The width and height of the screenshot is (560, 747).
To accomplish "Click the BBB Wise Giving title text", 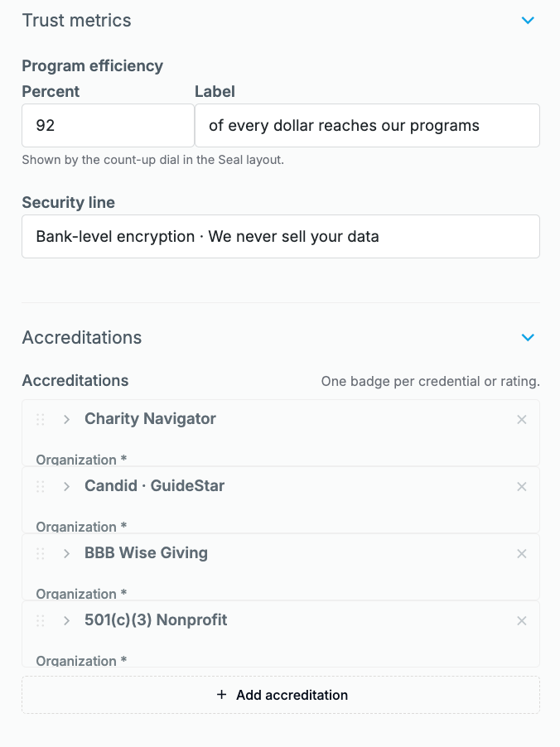I will [146, 552].
